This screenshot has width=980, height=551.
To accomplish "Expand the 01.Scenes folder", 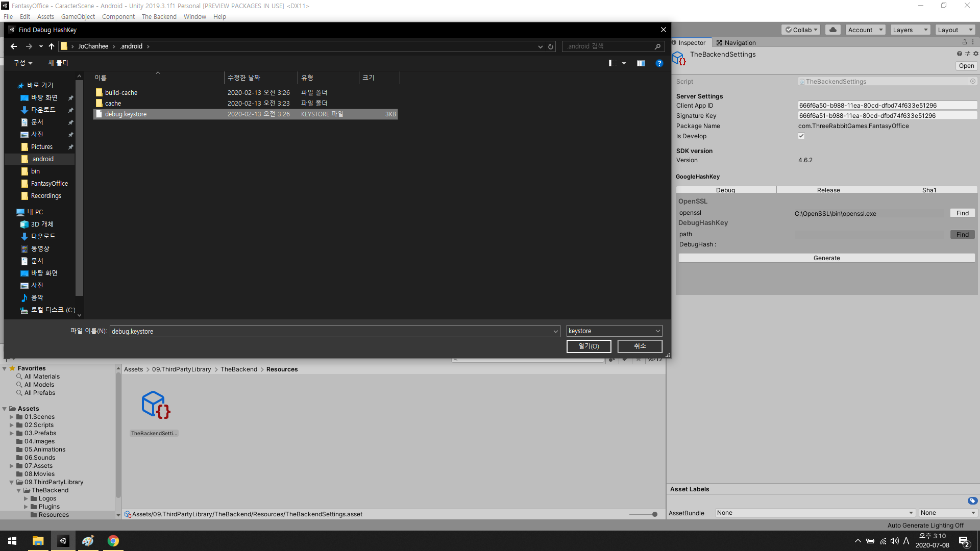I will click(x=12, y=417).
